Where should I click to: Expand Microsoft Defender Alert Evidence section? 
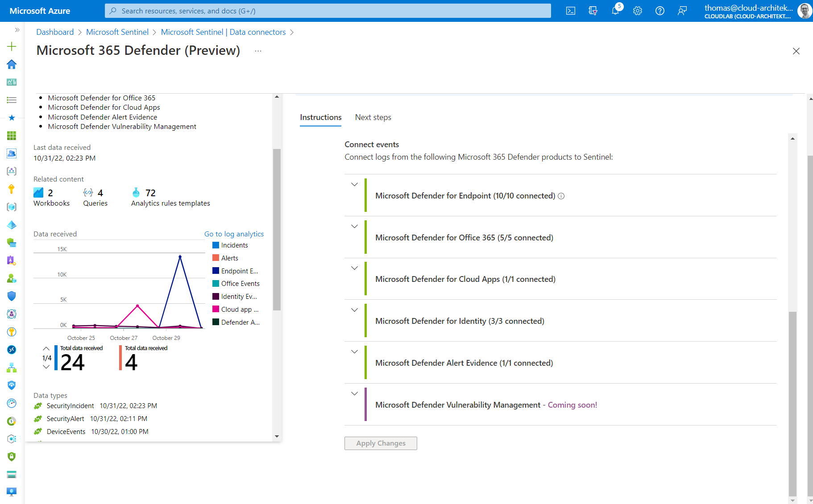coord(354,351)
